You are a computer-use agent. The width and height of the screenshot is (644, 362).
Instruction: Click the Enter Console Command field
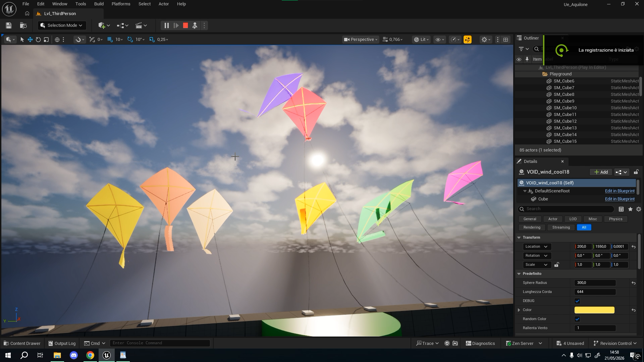point(160,343)
